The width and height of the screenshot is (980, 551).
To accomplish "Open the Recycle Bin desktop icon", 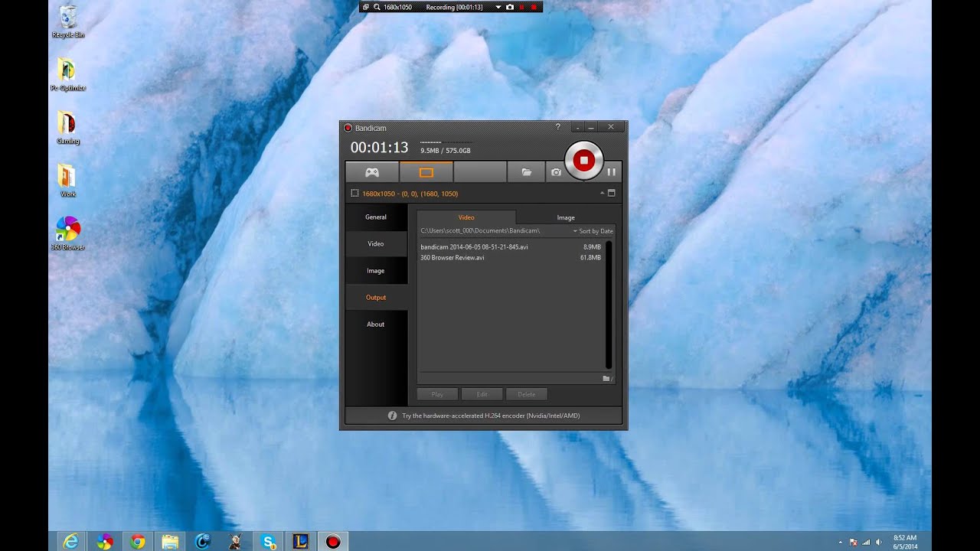I will pos(68,21).
